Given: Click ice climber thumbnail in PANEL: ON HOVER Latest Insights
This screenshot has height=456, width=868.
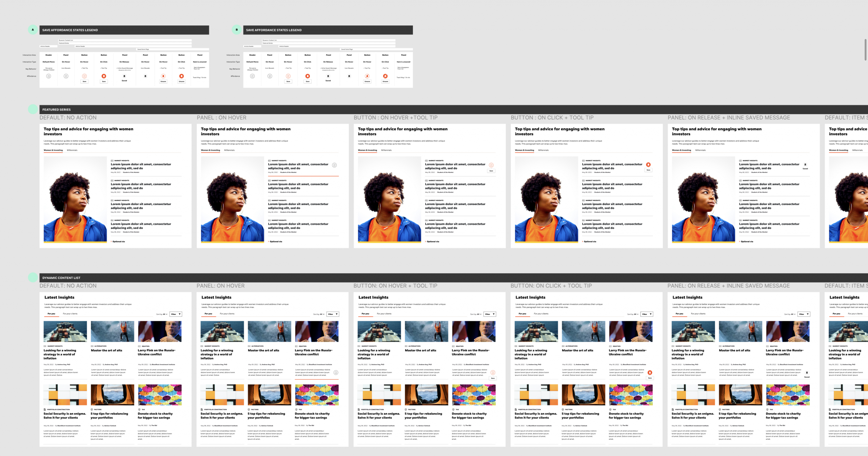Looking at the screenshot, I should tap(270, 331).
